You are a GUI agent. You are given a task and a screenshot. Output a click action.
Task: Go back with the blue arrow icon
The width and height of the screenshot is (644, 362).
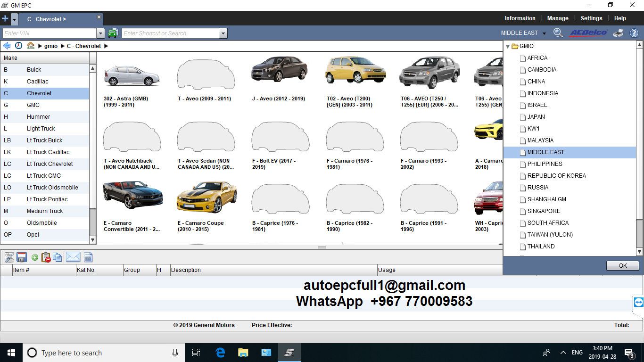coord(7,46)
